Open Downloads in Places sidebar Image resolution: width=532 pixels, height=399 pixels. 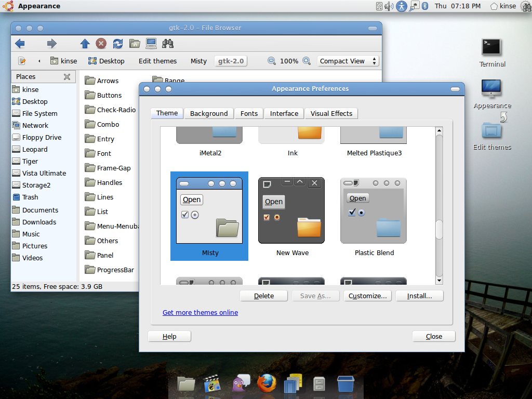click(x=34, y=222)
